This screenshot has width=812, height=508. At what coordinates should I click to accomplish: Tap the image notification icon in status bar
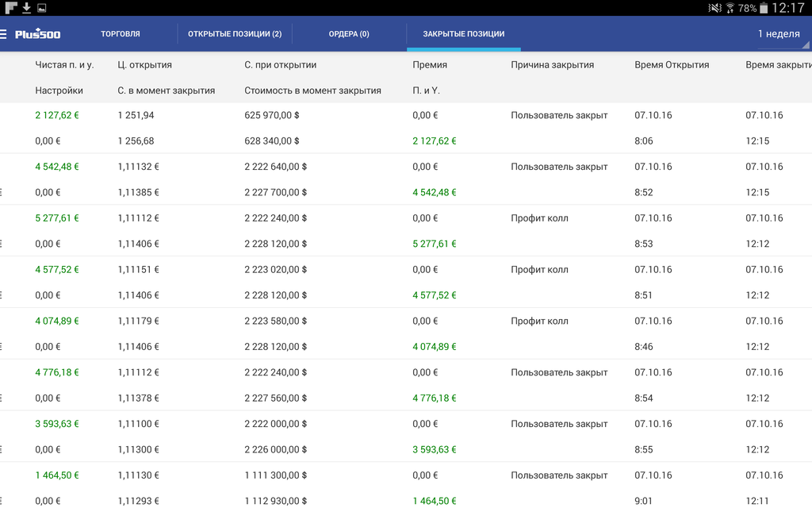point(41,8)
